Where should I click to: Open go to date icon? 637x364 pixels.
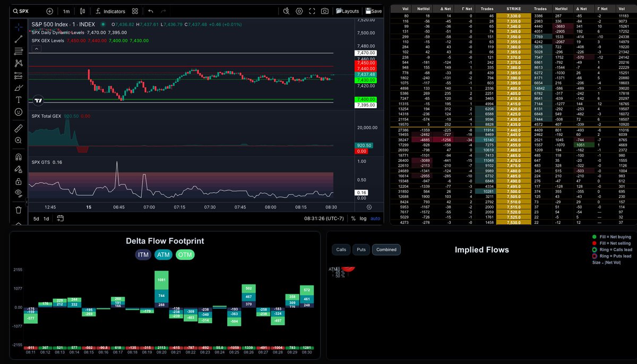(x=60, y=218)
